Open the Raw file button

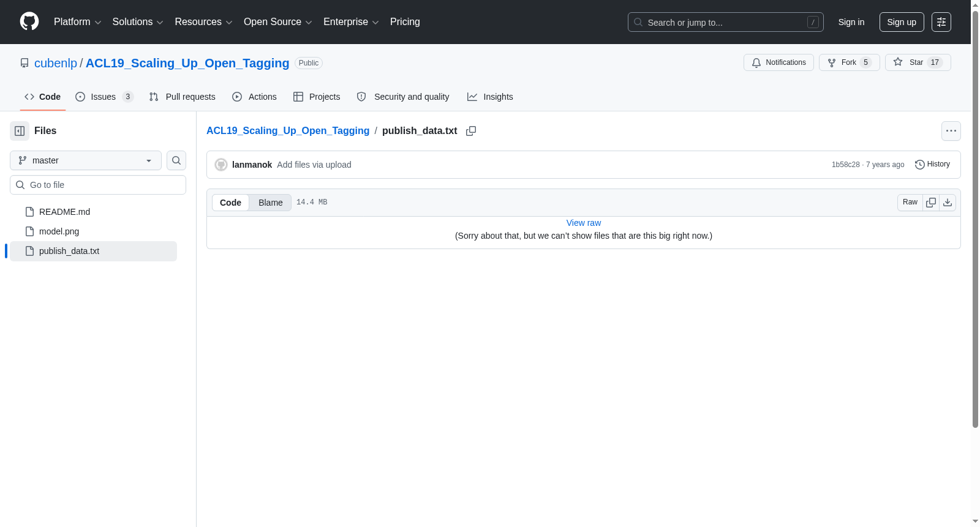point(910,203)
